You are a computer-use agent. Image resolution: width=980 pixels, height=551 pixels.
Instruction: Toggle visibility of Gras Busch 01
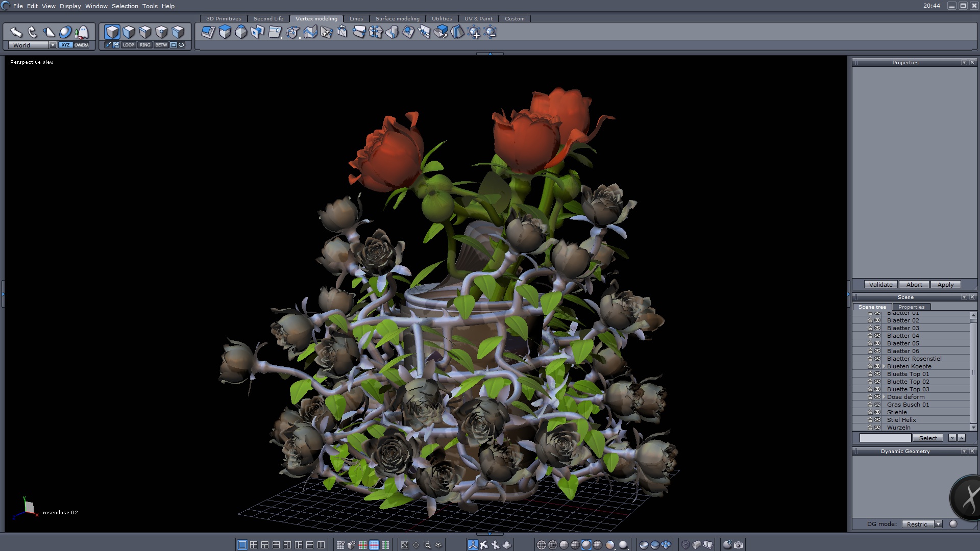coord(877,405)
